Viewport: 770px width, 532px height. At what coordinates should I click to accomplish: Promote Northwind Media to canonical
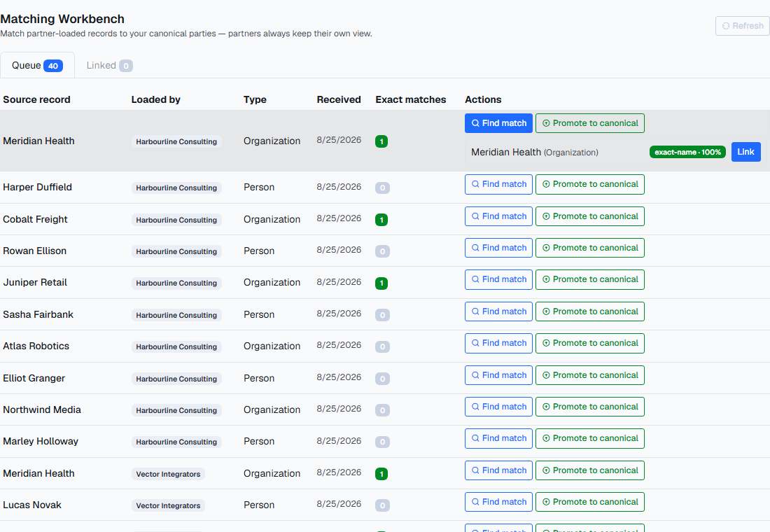(590, 407)
